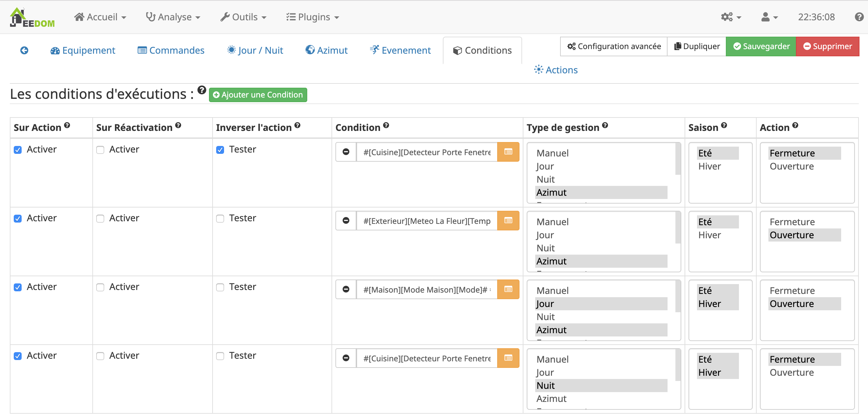Toggle Sur Action Activer for Exterieur Meteo row
The height and width of the screenshot is (415, 868).
tap(18, 218)
